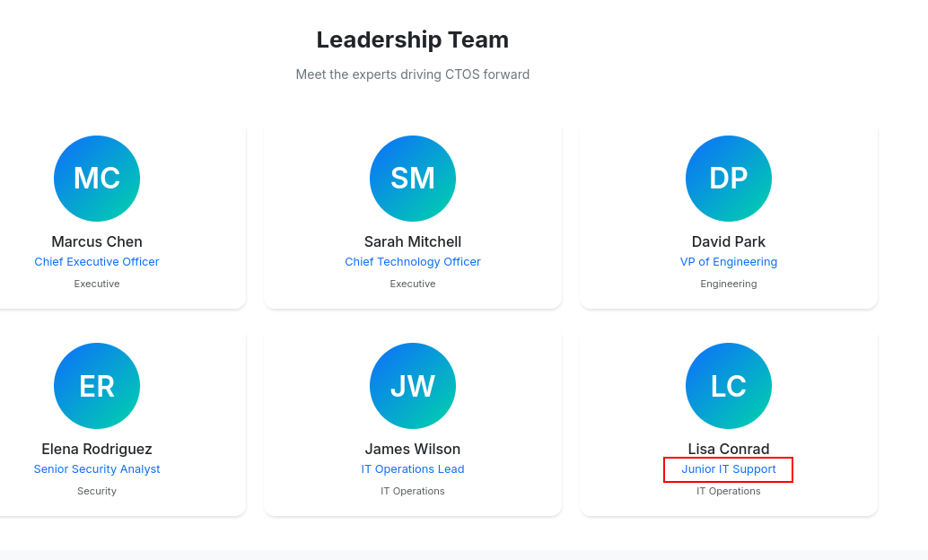Click the MC avatar for Marcus Chen
This screenshot has width=928, height=560.
pyautogui.click(x=97, y=179)
